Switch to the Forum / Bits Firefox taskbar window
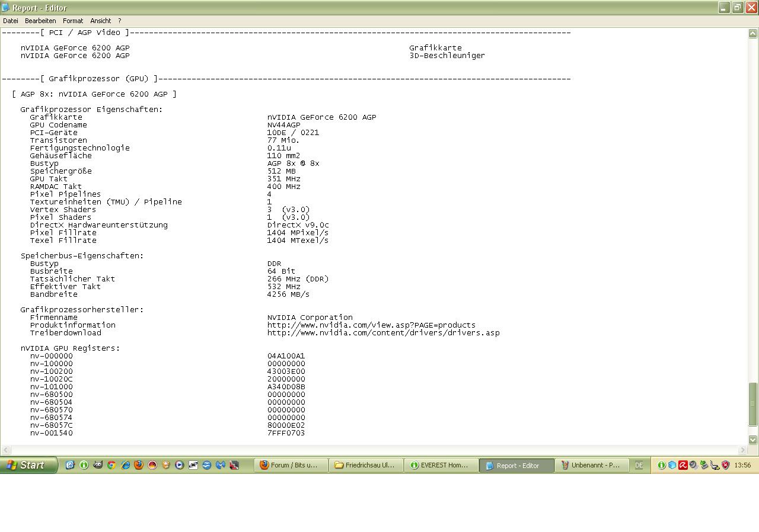Viewport: 759px width, 532px height. (292, 465)
